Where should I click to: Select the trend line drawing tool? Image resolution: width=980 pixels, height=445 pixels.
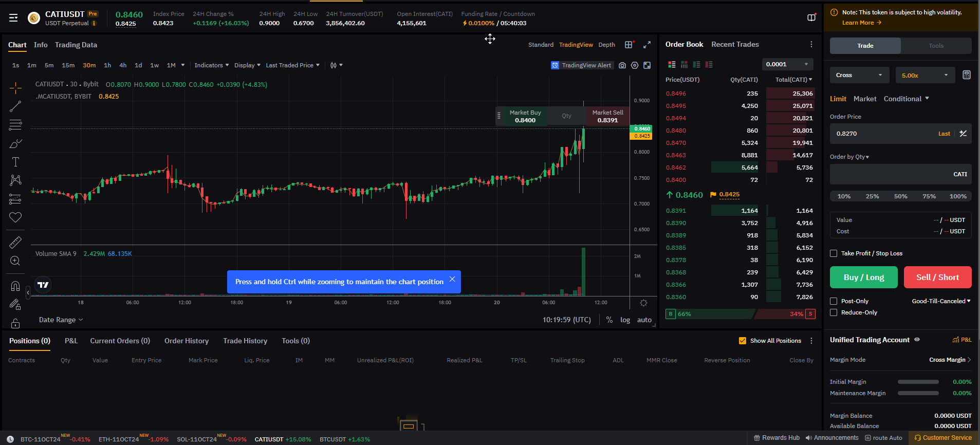15,106
